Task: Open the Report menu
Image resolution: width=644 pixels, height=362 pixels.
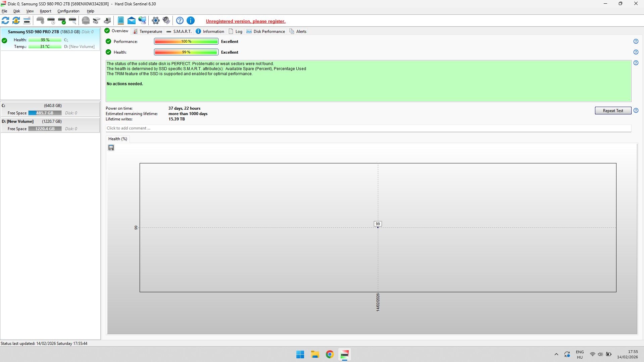Action: pos(45,11)
